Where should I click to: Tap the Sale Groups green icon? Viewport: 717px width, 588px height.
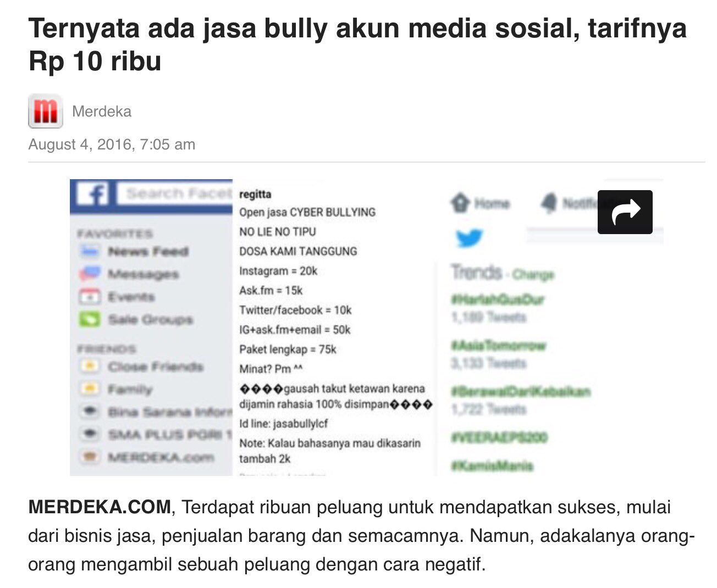pos(90,319)
